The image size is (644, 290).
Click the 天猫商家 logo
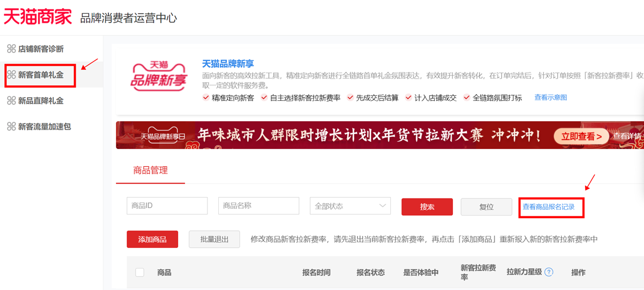click(x=38, y=16)
